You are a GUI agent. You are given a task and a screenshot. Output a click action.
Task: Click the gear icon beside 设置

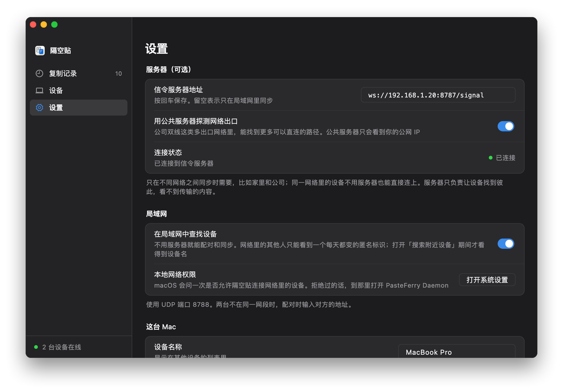39,108
